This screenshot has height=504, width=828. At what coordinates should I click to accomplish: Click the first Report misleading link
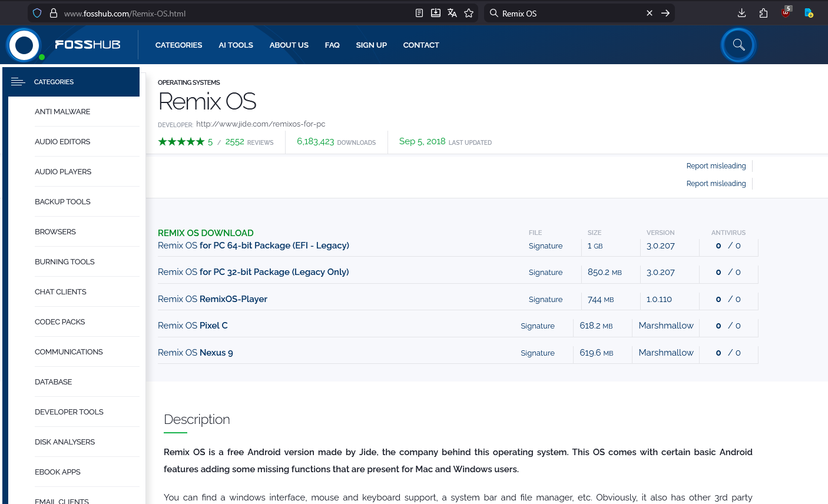point(716,166)
